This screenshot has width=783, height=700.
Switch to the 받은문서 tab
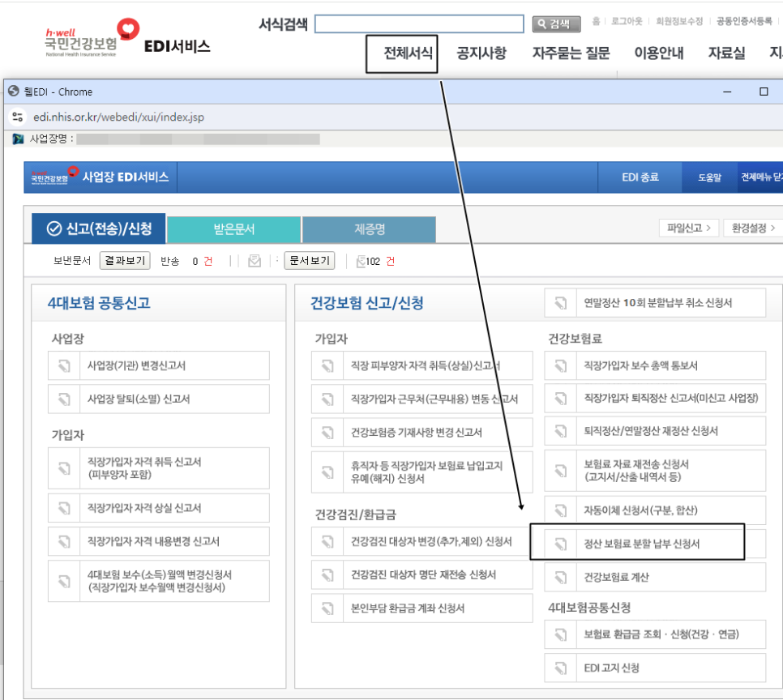[x=233, y=228]
